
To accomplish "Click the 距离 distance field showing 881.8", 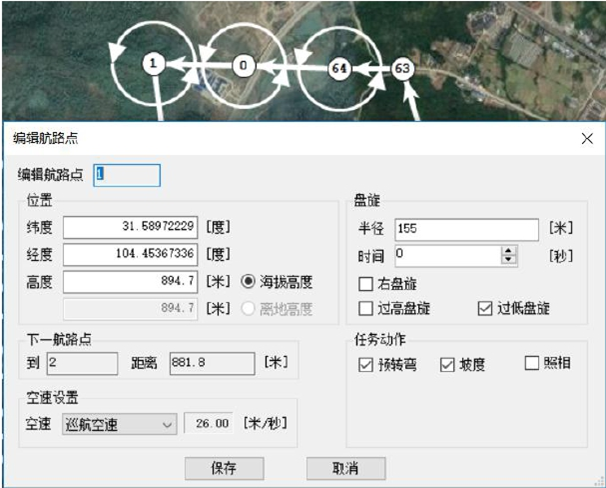I will coord(212,364).
